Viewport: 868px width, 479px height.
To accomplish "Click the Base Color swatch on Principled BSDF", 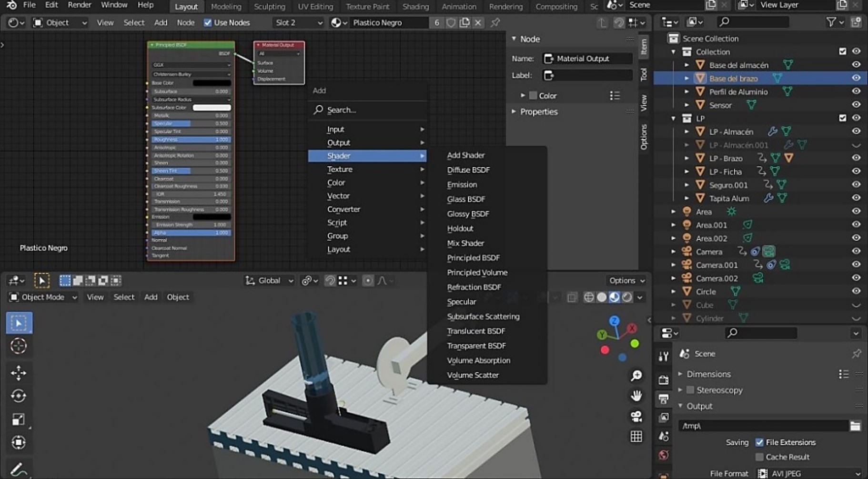I will [x=212, y=83].
